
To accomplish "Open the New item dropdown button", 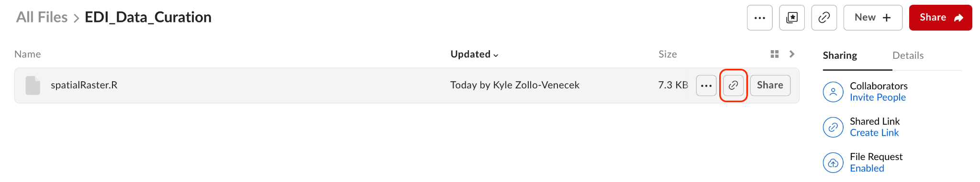I will tap(873, 18).
